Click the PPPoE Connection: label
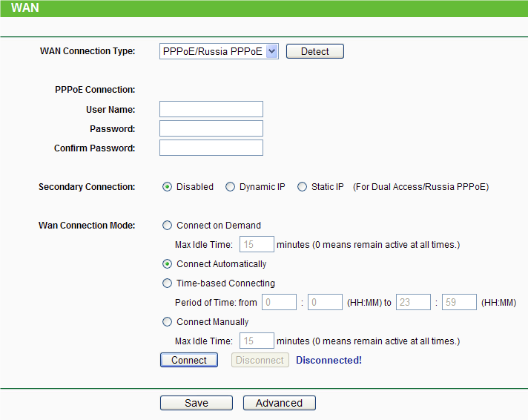Viewport: 528px width, 420px height. click(95, 90)
